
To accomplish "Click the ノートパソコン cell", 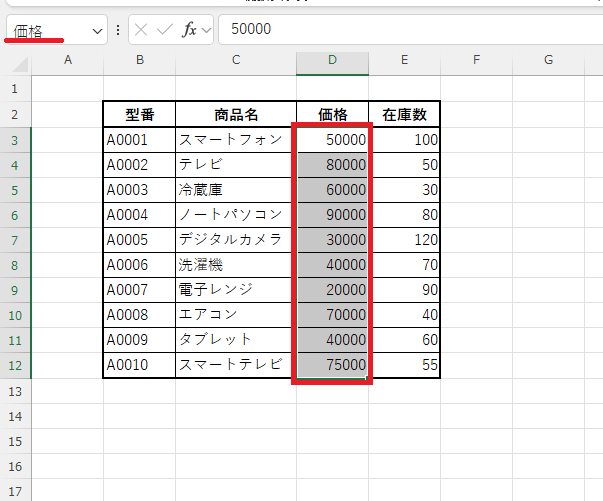I will tap(236, 215).
